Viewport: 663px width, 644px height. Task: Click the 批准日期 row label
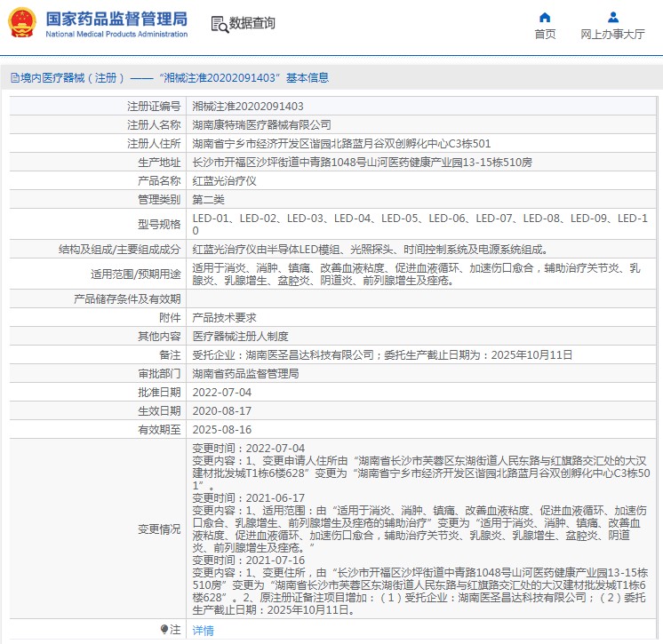point(159,392)
